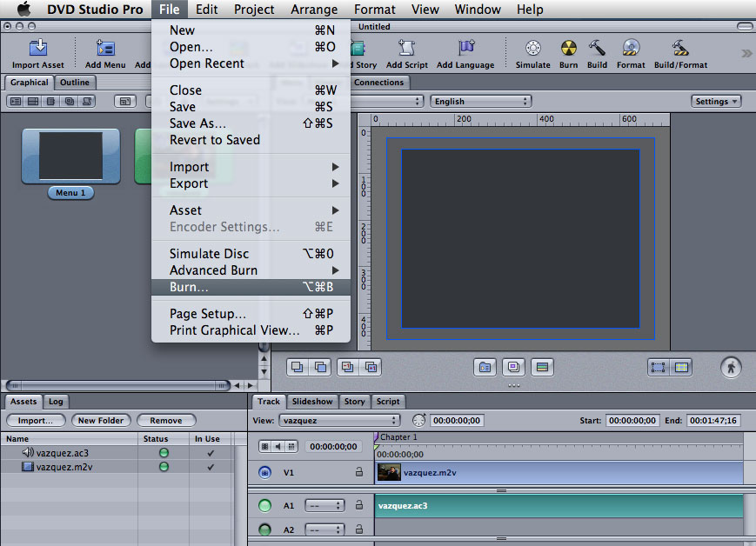The image size is (756, 546).
Task: Toggle the V1 video stream enable button
Action: [264, 473]
